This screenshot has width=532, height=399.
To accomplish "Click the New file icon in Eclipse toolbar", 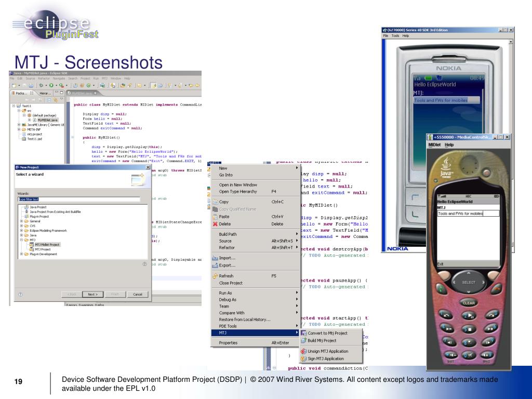I will pos(14,86).
